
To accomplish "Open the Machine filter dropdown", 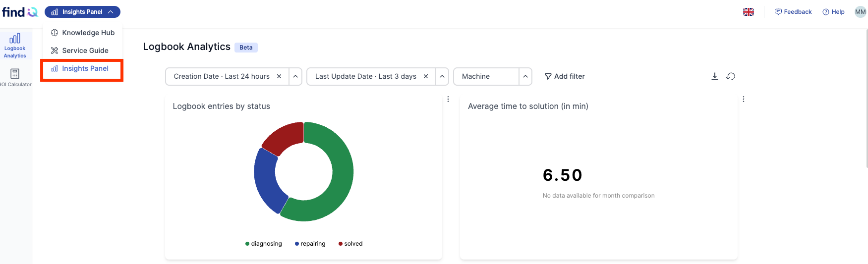I will pos(493,76).
